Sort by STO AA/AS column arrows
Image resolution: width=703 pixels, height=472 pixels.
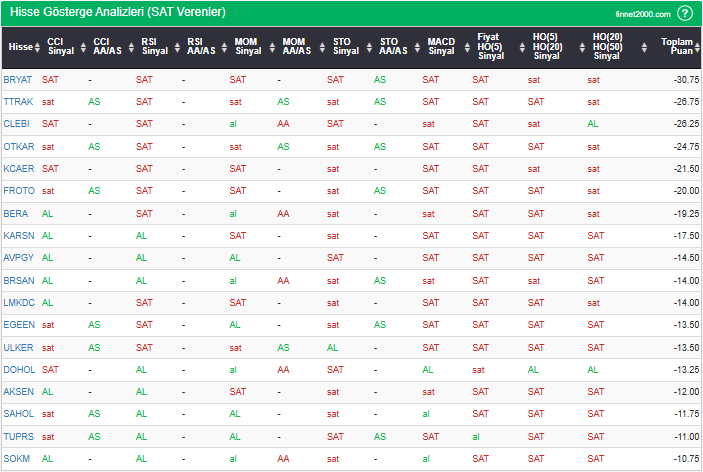[417, 47]
